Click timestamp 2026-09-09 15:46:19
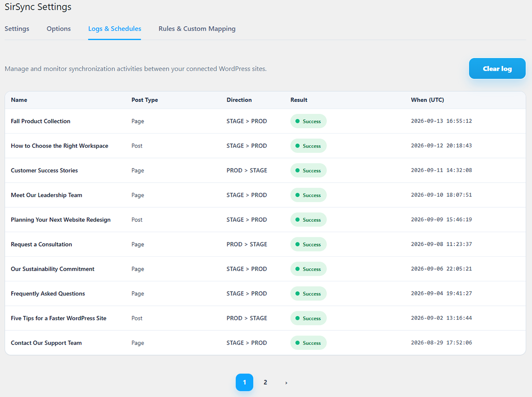The height and width of the screenshot is (397, 532). pyautogui.click(x=441, y=220)
